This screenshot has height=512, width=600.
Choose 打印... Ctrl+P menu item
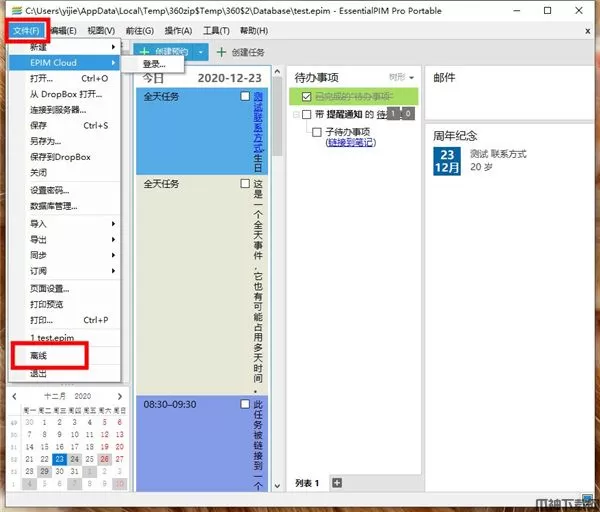click(x=64, y=320)
